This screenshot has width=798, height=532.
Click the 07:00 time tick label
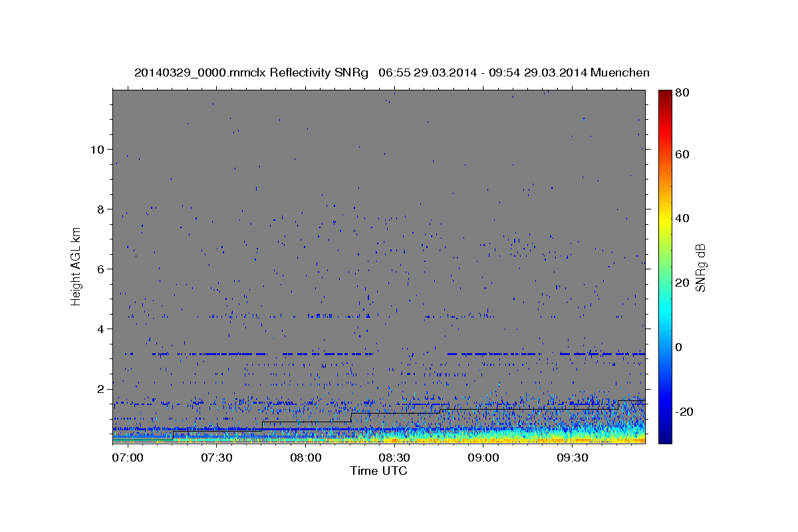pos(127,458)
